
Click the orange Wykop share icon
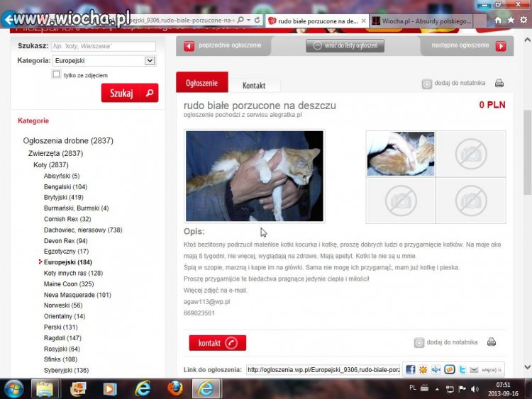tap(450, 369)
